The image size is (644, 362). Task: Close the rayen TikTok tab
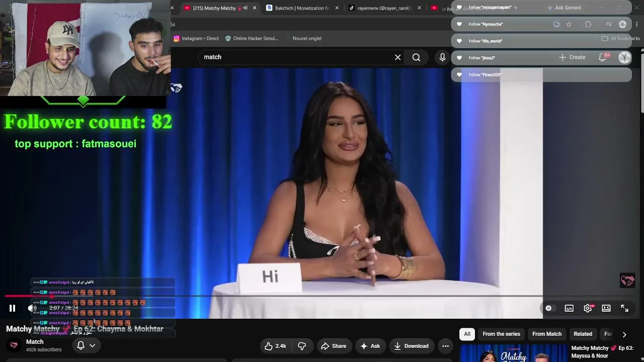click(x=420, y=8)
